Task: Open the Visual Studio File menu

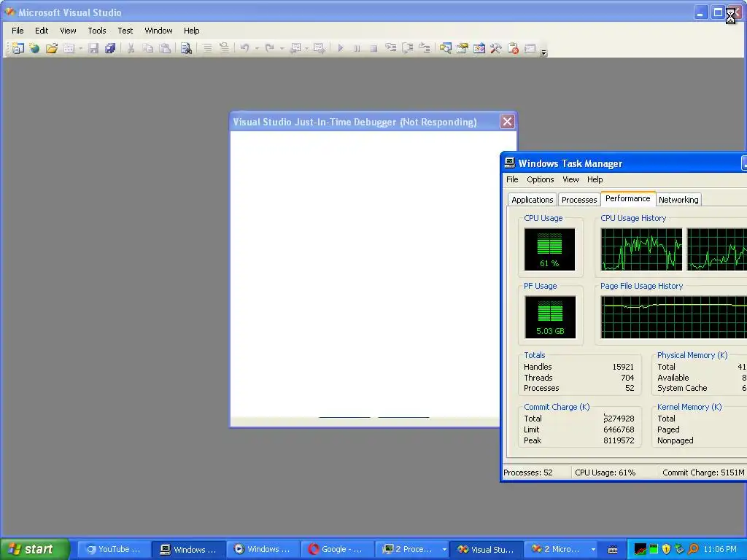Action: tap(18, 31)
